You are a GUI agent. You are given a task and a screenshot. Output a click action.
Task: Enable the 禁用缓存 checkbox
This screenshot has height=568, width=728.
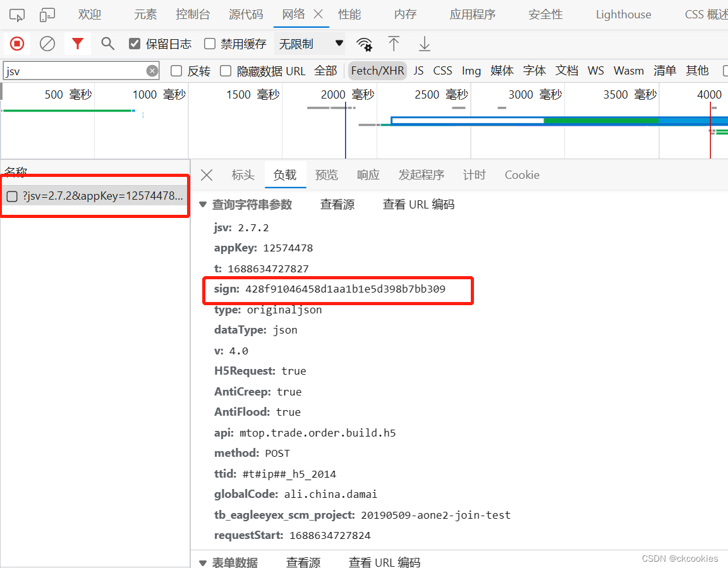209,44
